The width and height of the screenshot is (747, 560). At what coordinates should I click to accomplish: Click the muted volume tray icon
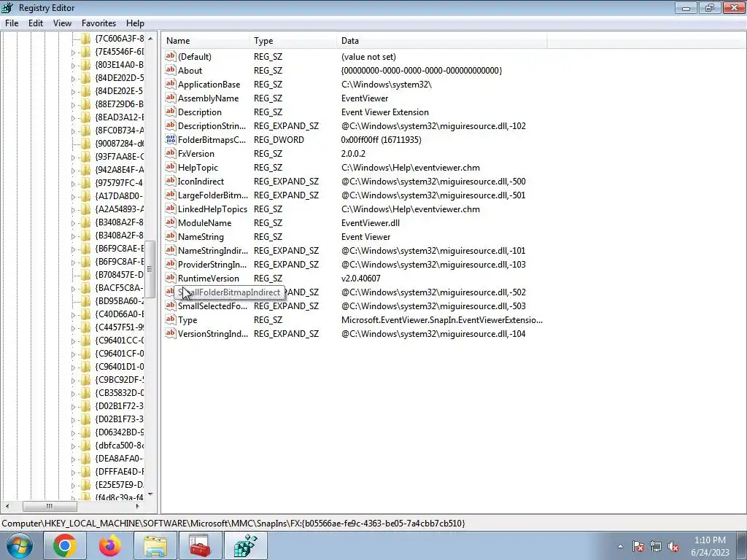673,546
